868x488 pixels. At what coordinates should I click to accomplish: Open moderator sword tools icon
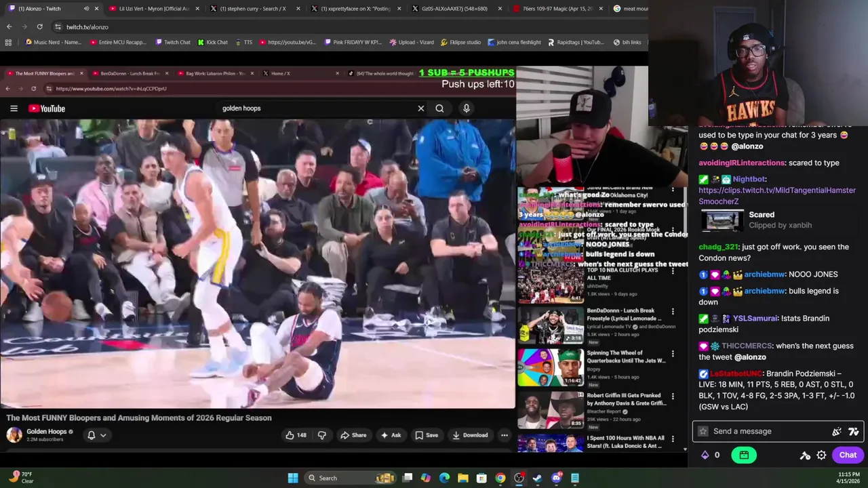(805, 455)
